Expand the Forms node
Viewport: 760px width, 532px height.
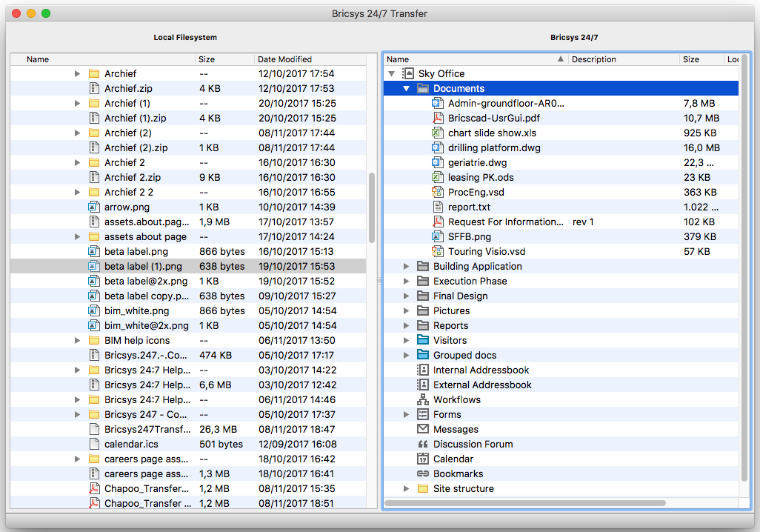tap(406, 415)
